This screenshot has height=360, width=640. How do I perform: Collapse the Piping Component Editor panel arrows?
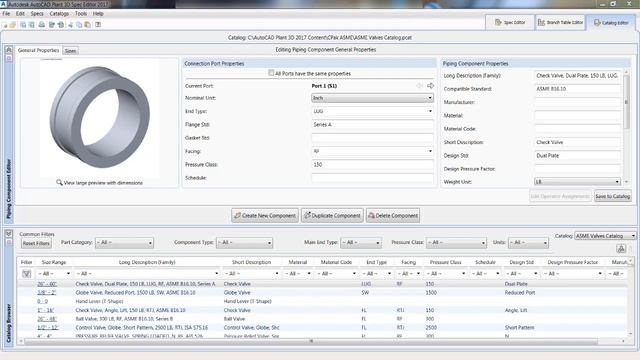[9, 50]
